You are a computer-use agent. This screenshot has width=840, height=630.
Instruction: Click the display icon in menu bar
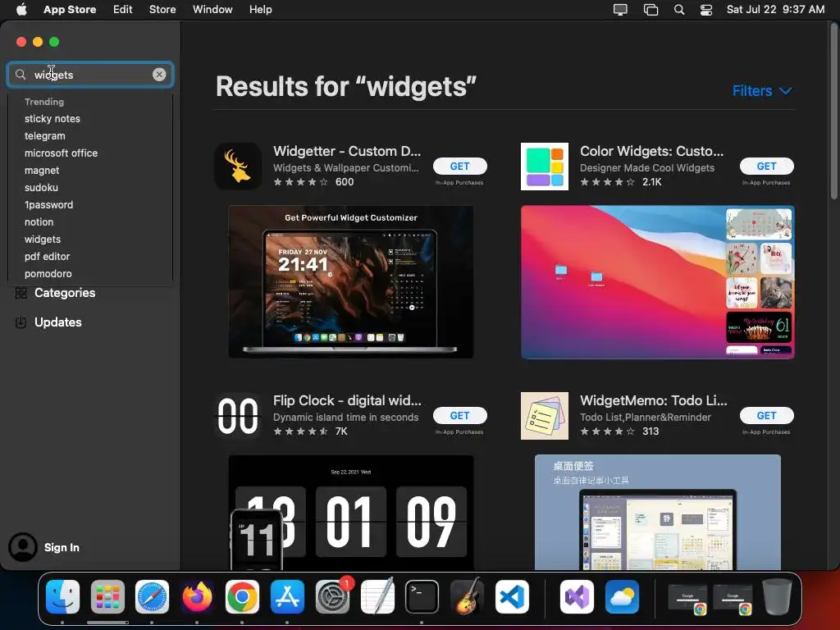620,10
